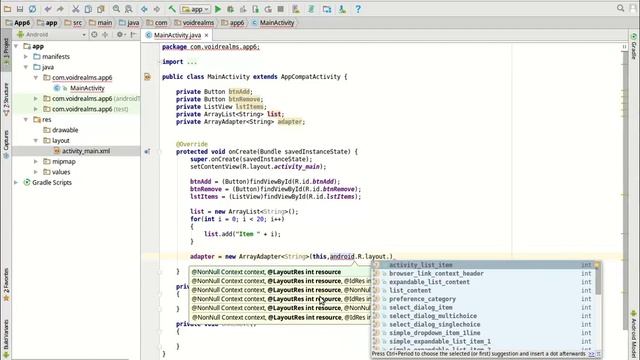Screen dimensions: 640x360
Task: Expand the manifests folder
Action: pos(26,57)
